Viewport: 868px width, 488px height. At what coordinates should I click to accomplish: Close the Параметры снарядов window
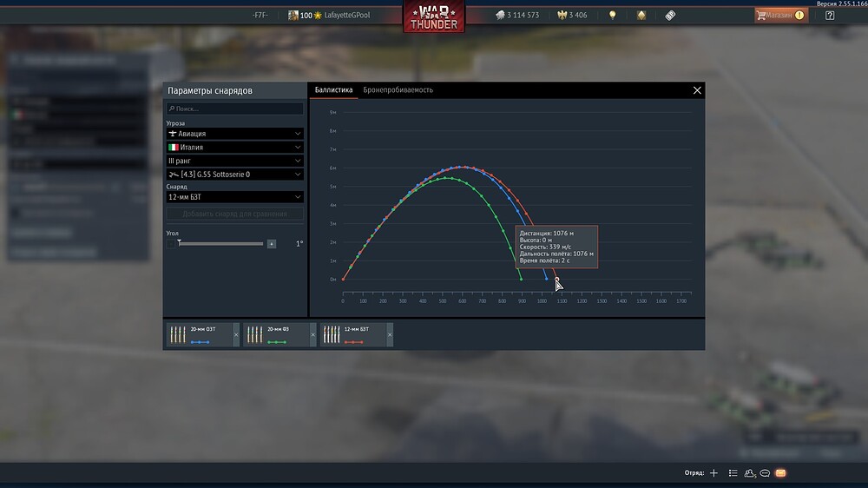(697, 90)
